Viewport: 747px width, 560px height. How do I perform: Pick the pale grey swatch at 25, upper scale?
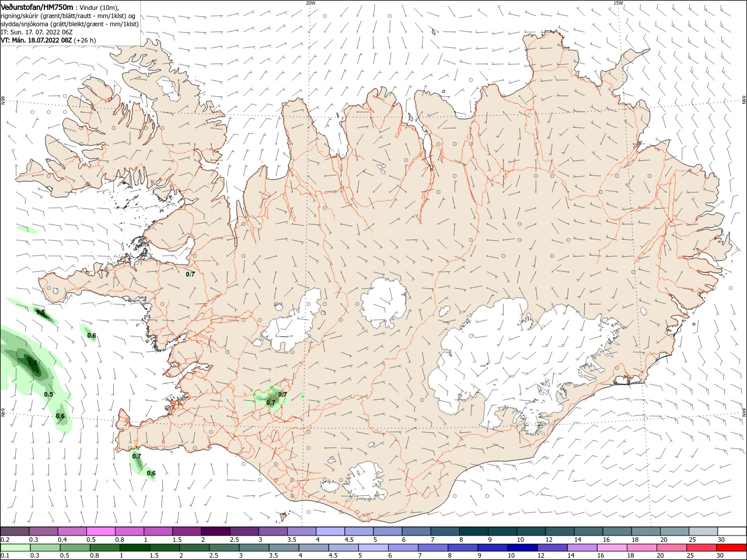coord(703,531)
